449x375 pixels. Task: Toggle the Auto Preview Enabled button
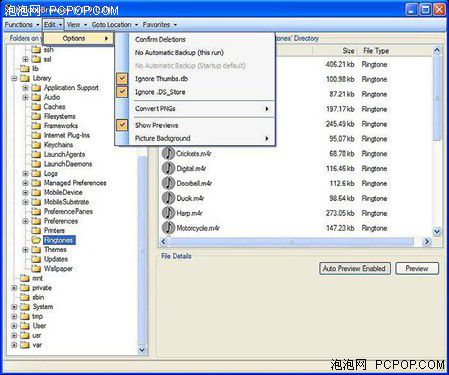355,268
